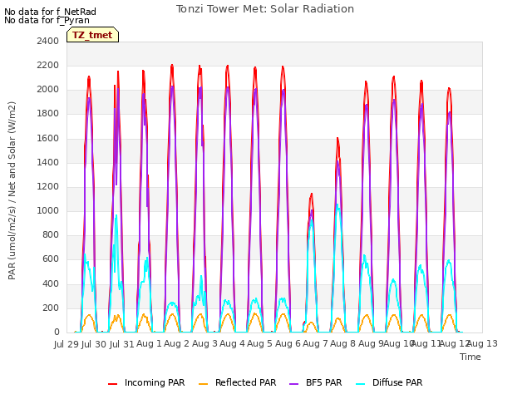The width and height of the screenshot is (532, 399).
Task: Click the Aug 7 x-axis date label
Action: pos(316,343)
